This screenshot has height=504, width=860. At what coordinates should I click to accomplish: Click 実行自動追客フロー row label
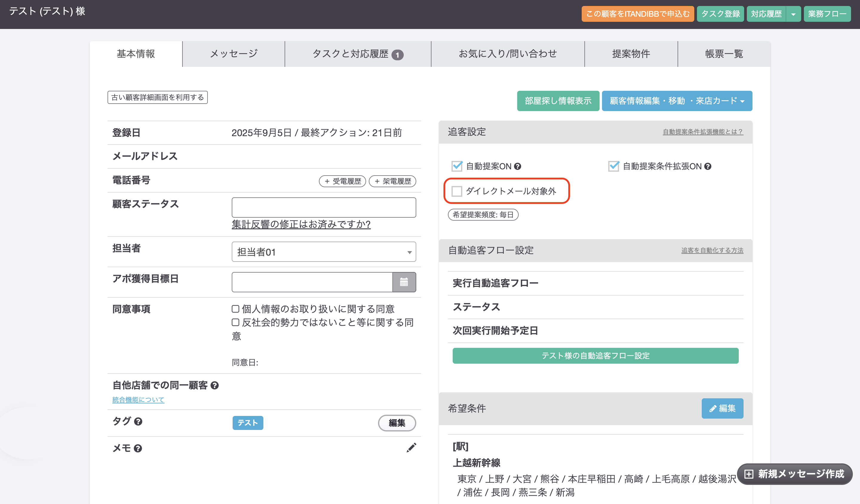click(495, 283)
